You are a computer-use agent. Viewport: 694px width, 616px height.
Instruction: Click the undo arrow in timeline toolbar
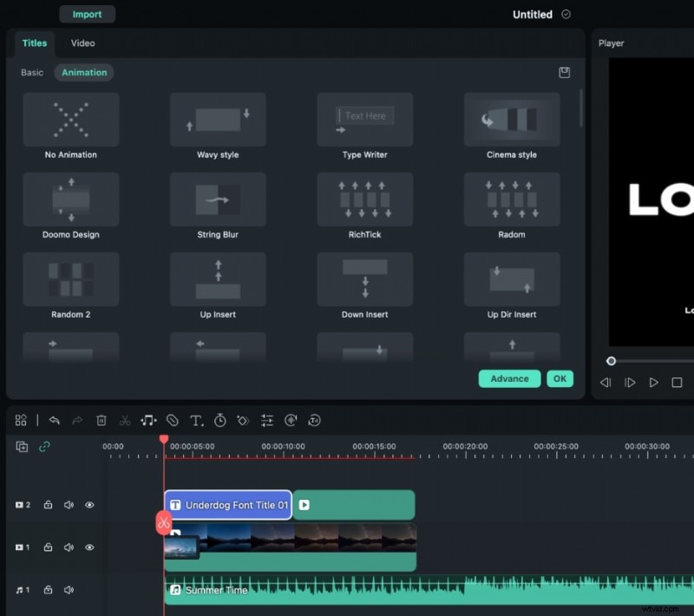click(x=54, y=420)
